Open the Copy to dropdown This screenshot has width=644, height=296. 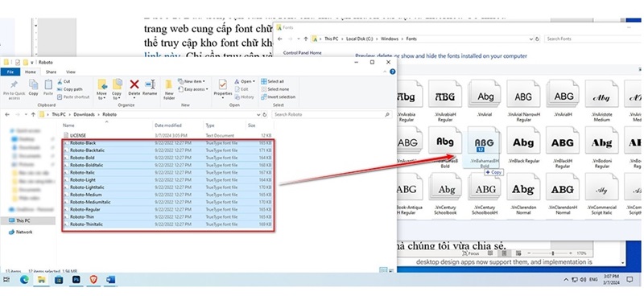pos(117,89)
